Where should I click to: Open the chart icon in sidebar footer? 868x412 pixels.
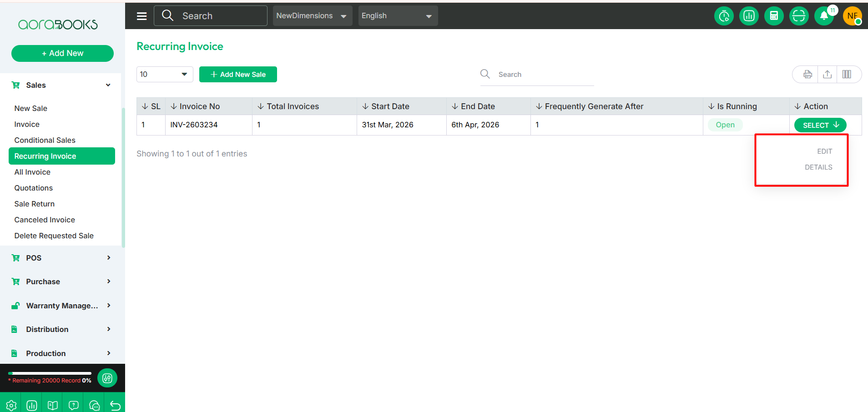click(32, 405)
